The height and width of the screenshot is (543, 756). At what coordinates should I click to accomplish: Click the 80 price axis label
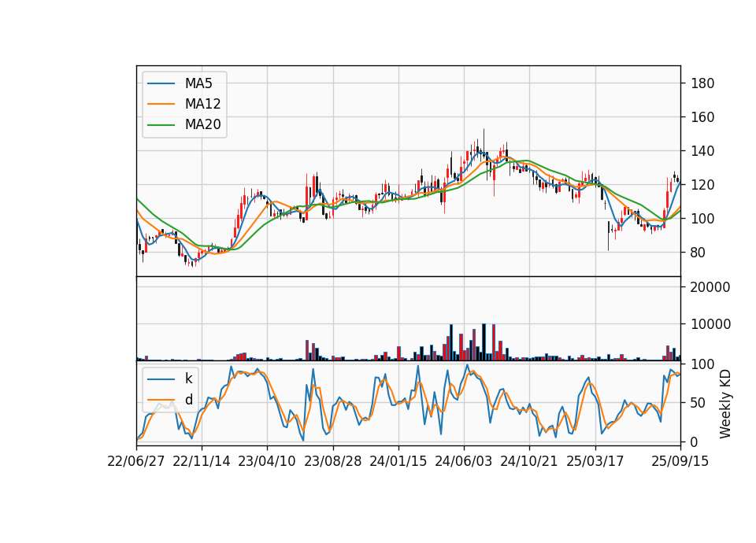[698, 253]
